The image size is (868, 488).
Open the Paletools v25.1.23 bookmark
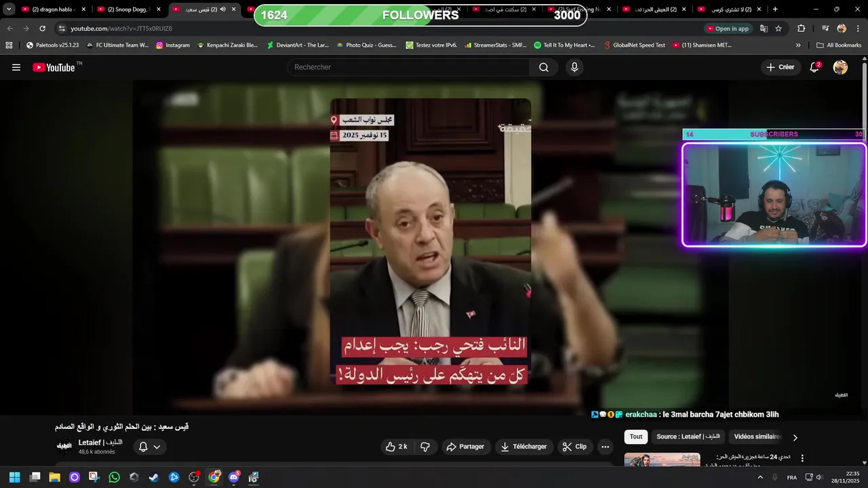pyautogui.click(x=52, y=45)
